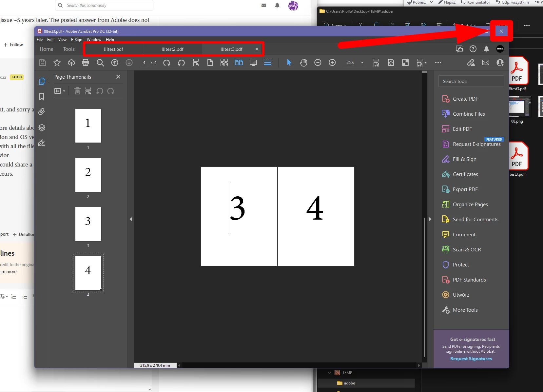543x392 pixels.
Task: Click the page number field showing 4
Action: pos(144,63)
